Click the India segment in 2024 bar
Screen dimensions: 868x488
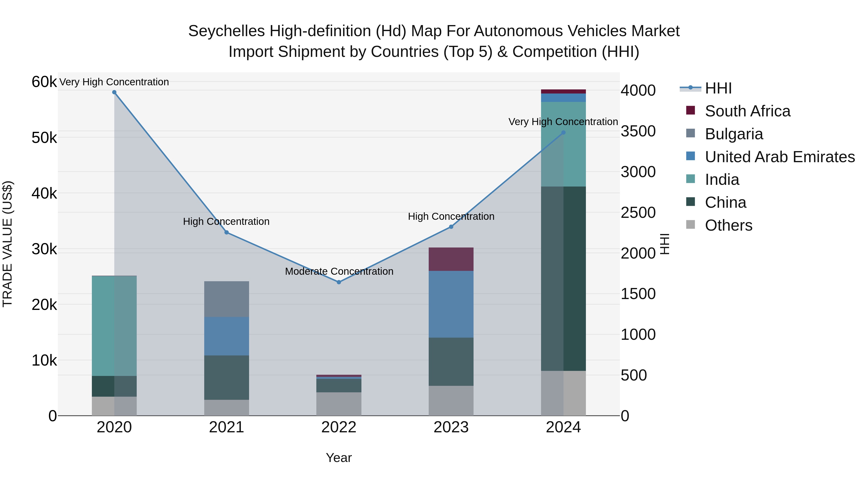(563, 144)
